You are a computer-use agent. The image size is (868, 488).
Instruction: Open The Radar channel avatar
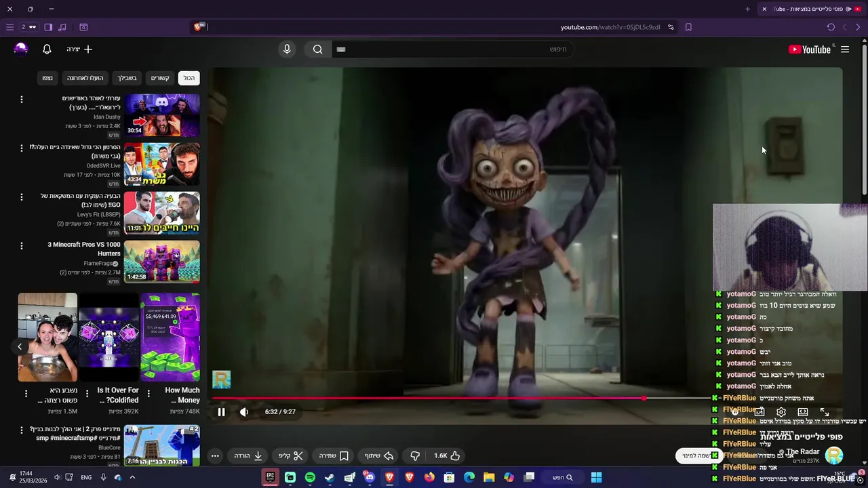833,455
